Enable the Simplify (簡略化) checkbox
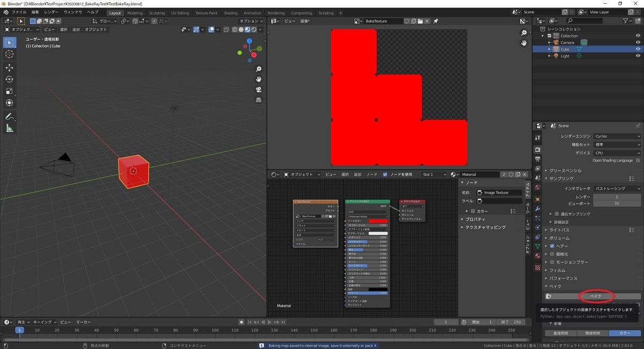This screenshot has height=349, width=644. (x=552, y=254)
